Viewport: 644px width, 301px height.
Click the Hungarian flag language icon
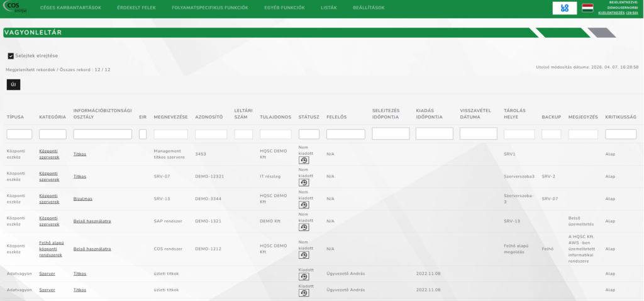click(587, 8)
